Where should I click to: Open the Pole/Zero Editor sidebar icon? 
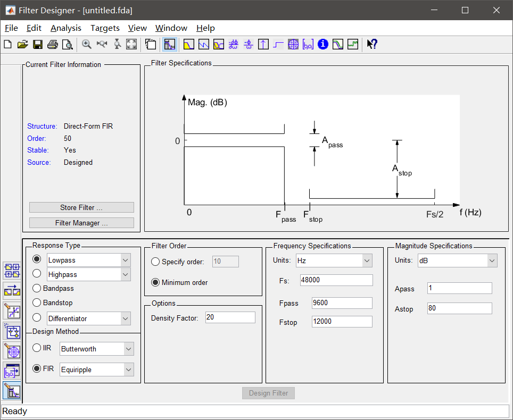[12, 351]
